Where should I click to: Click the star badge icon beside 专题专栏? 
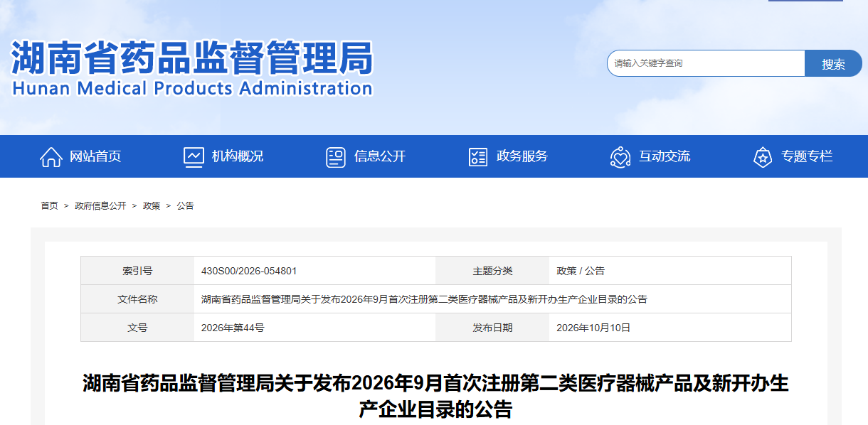point(763,157)
